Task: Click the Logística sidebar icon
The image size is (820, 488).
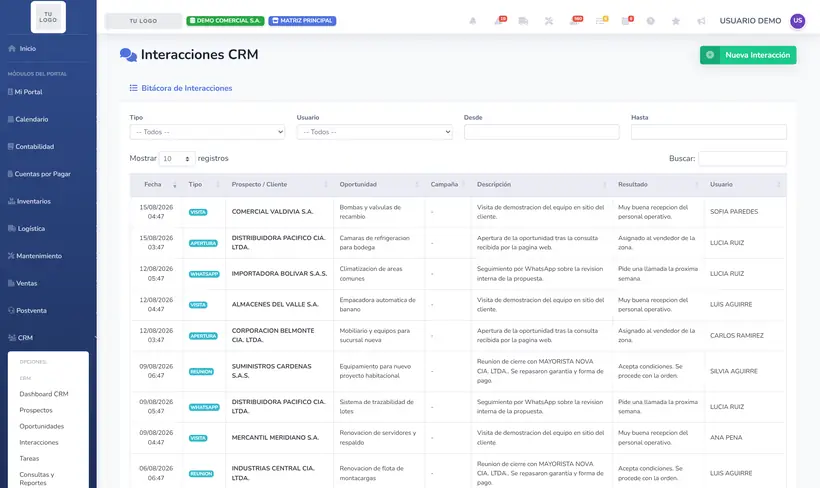Action: (12, 228)
